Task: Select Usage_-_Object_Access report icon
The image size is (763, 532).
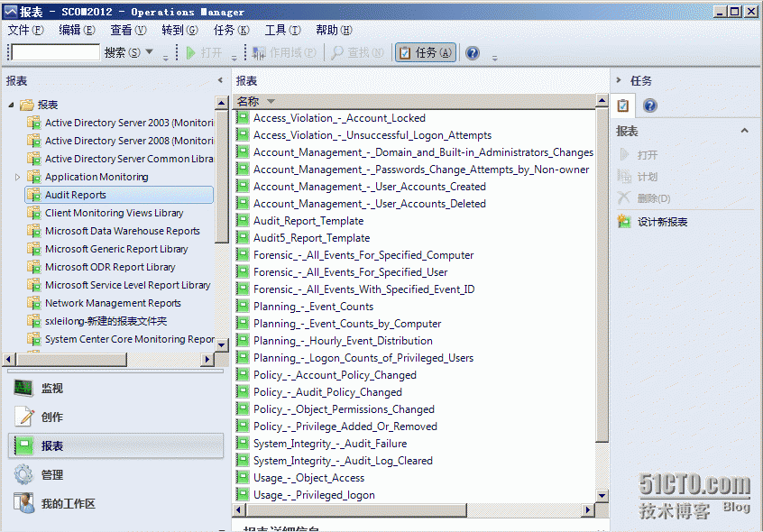Action: point(243,478)
